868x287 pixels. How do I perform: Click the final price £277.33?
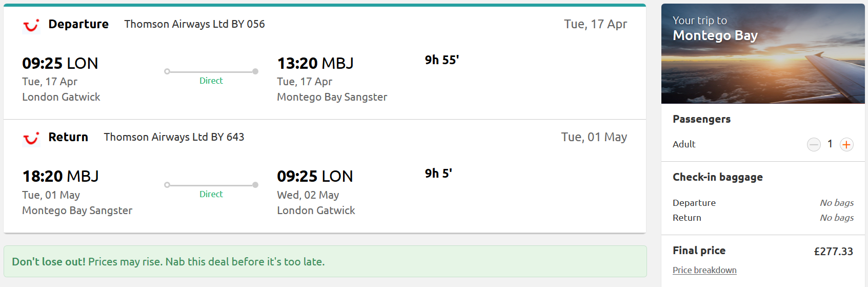coord(834,252)
